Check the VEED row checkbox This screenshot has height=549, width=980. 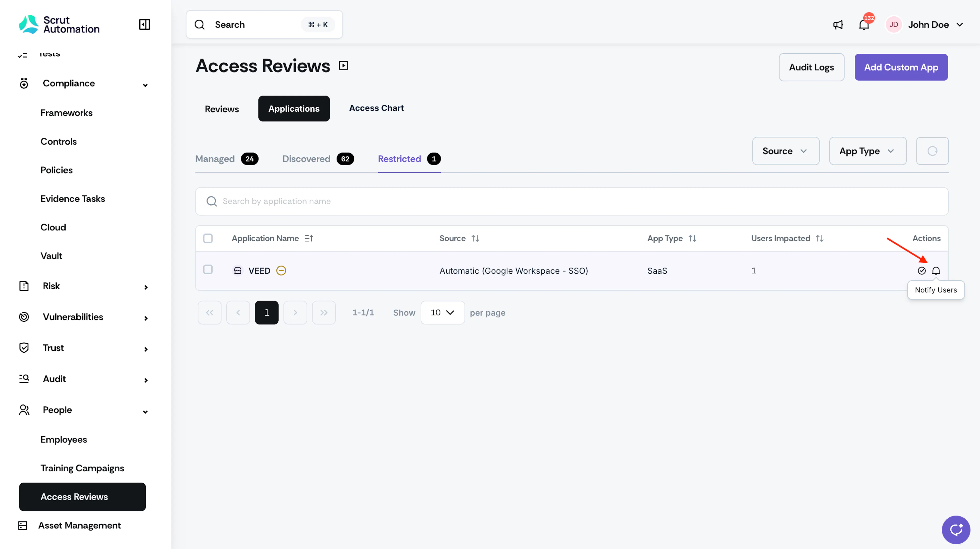(208, 270)
